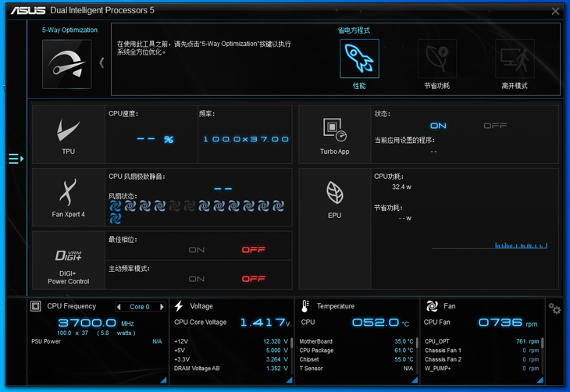Turn Turbo App status OFF
The height and width of the screenshot is (392, 570).
(495, 126)
